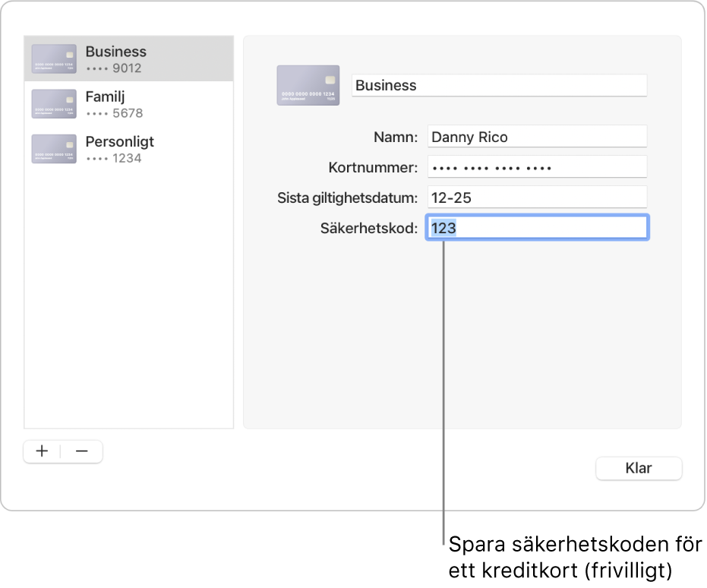The image size is (707, 588).
Task: Click the card description field containing Business
Action: 499,86
